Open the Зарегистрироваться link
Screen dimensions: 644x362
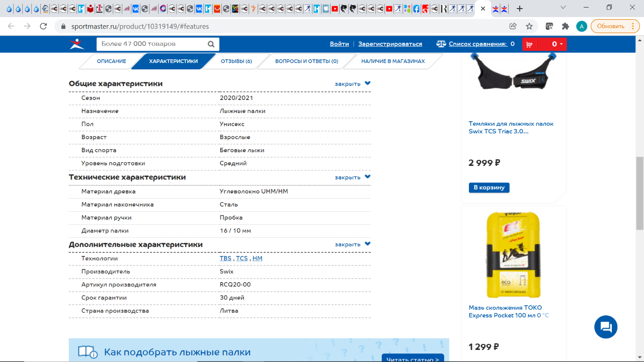point(390,44)
